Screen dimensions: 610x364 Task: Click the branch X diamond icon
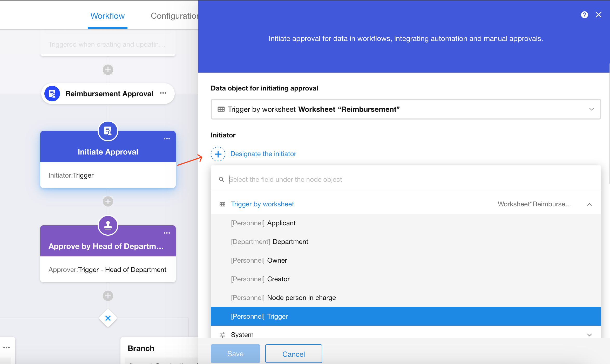(108, 318)
